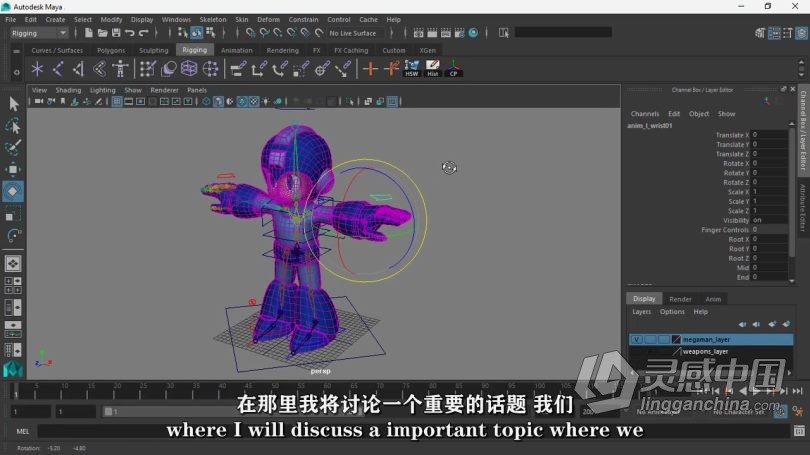The height and width of the screenshot is (455, 810).
Task: Toggle the viewport grid display icon
Action: [117, 101]
